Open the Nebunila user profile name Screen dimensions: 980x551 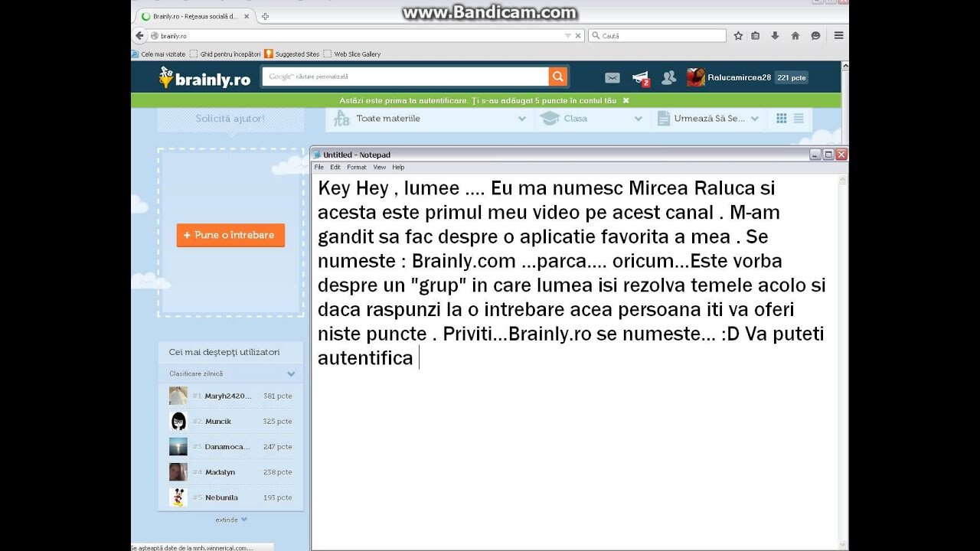[221, 497]
